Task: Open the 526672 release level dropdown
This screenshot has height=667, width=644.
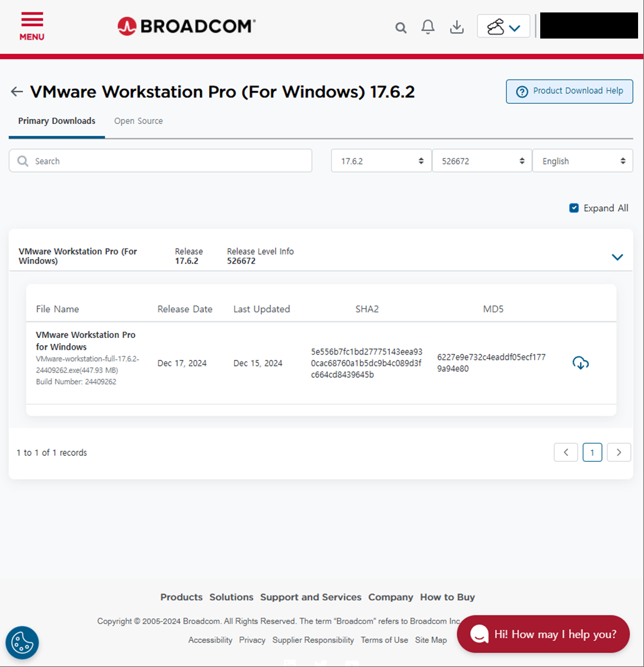Action: 482,161
